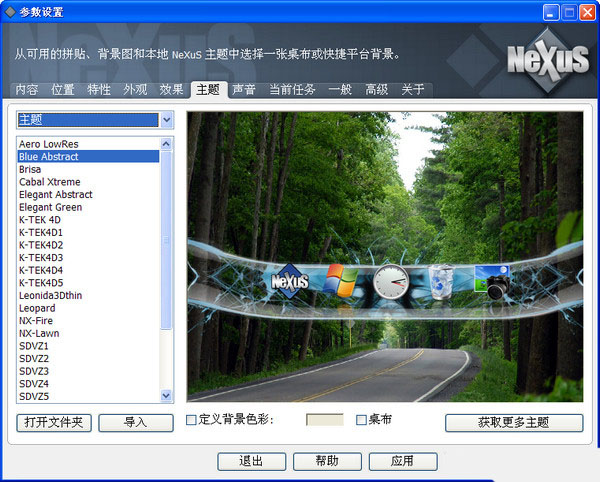Apply settings with the 应用 button
The image size is (600, 482).
[403, 461]
